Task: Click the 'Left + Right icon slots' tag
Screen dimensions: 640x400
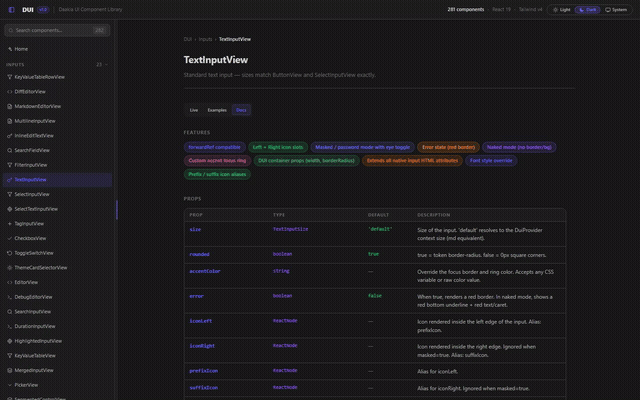Action: 278,147
